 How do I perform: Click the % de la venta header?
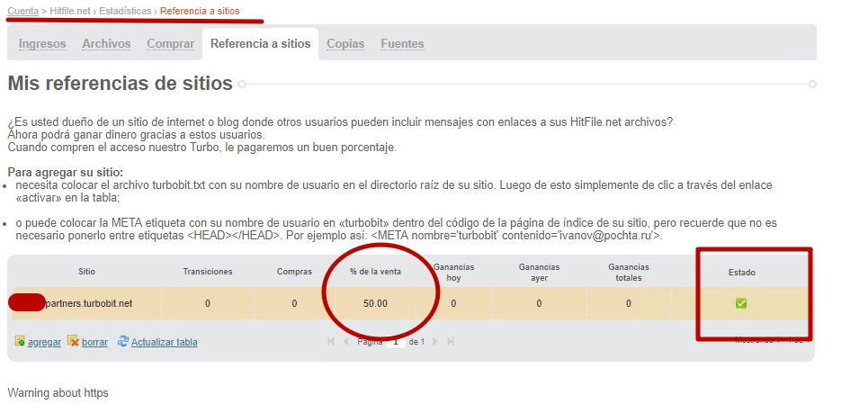point(375,272)
